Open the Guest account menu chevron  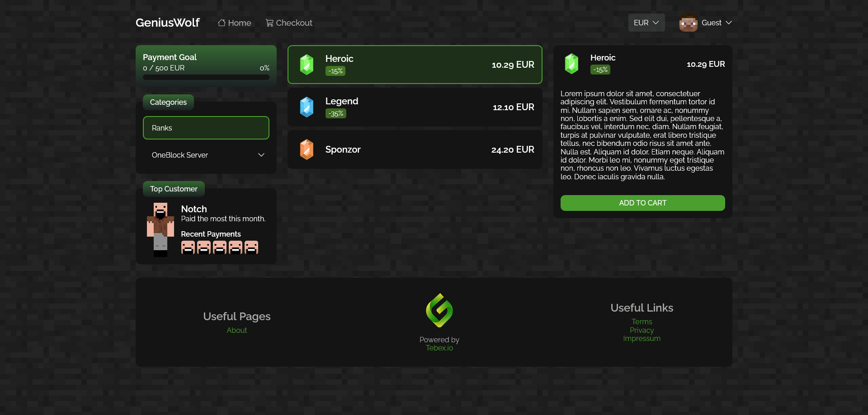point(729,22)
